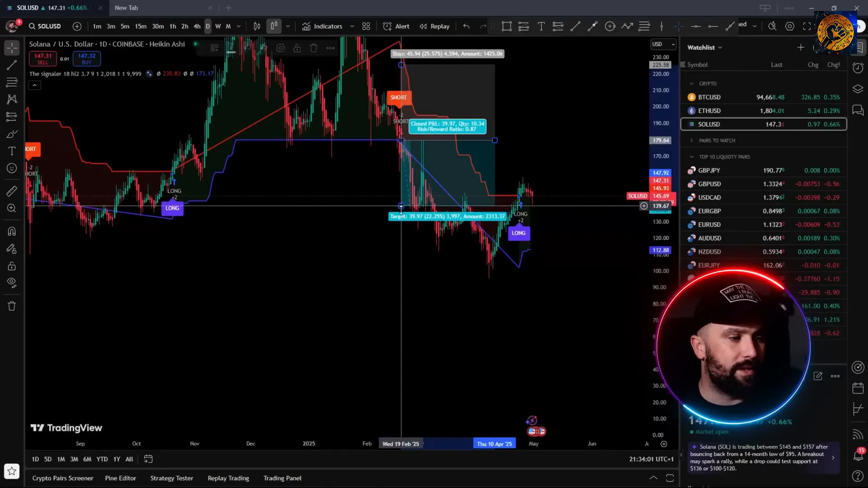Set the YTD date range

click(102, 459)
